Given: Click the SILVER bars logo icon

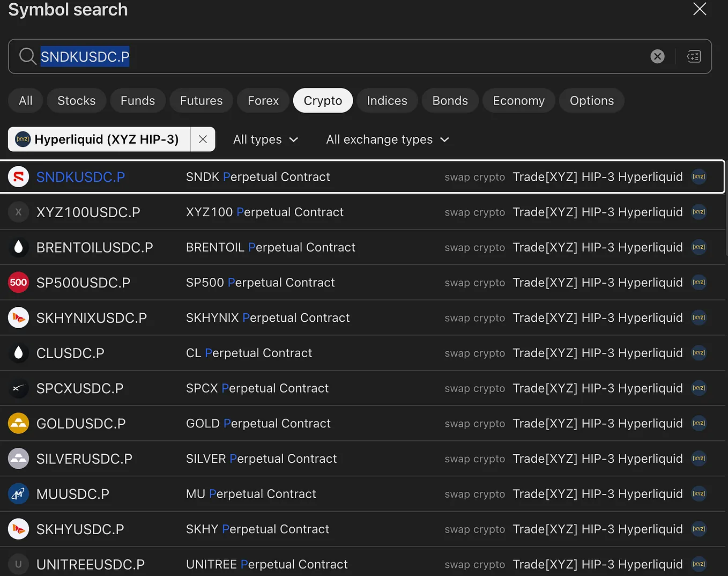Looking at the screenshot, I should coord(18,459).
